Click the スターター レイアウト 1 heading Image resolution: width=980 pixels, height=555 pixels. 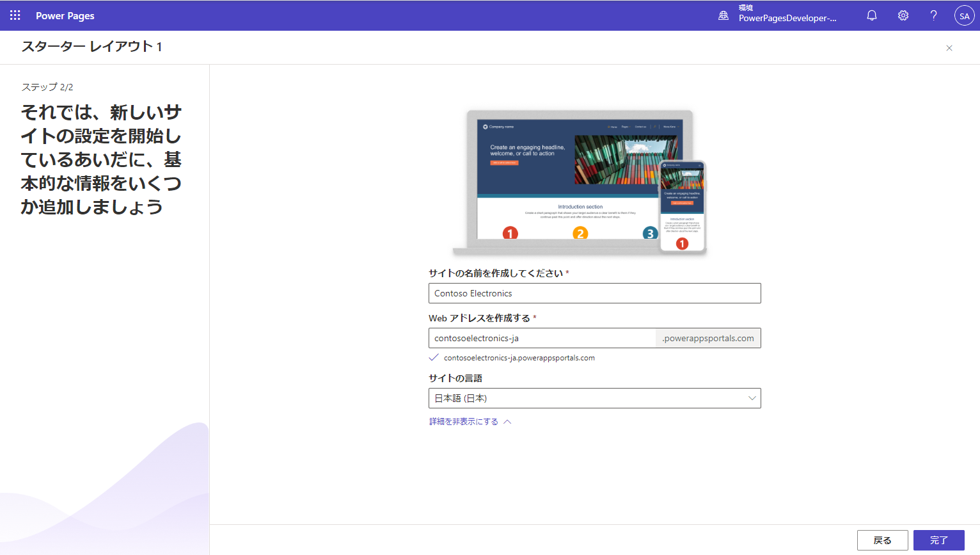pyautogui.click(x=91, y=47)
